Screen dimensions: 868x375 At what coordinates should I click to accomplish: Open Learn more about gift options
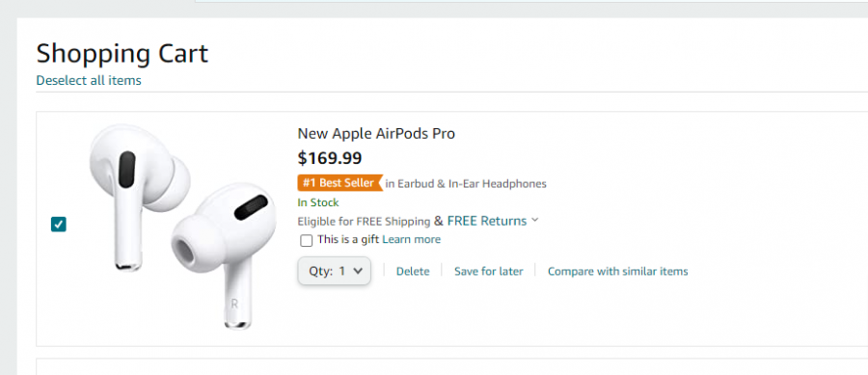(411, 239)
